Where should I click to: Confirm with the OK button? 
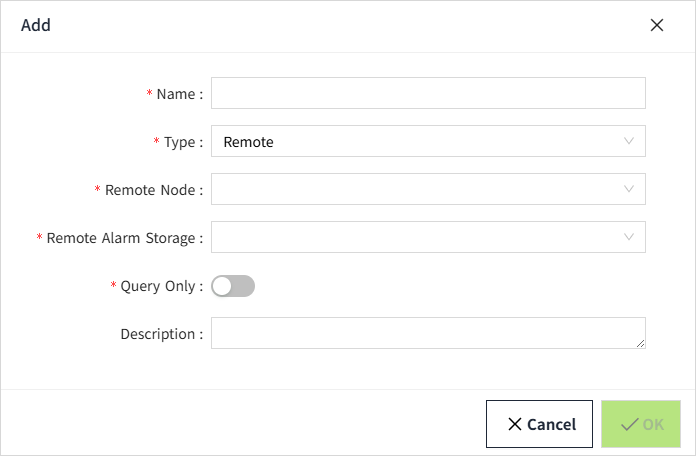pos(641,424)
